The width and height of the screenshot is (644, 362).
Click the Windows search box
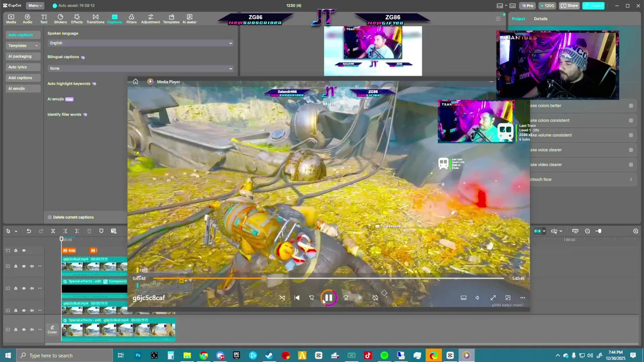point(65,355)
